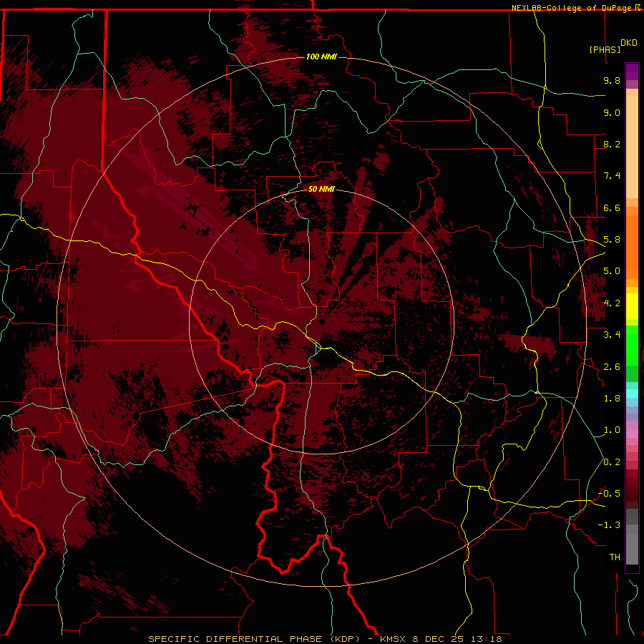Click the 4.2 legend value
Viewport: 644px width, 644px height.
click(612, 303)
